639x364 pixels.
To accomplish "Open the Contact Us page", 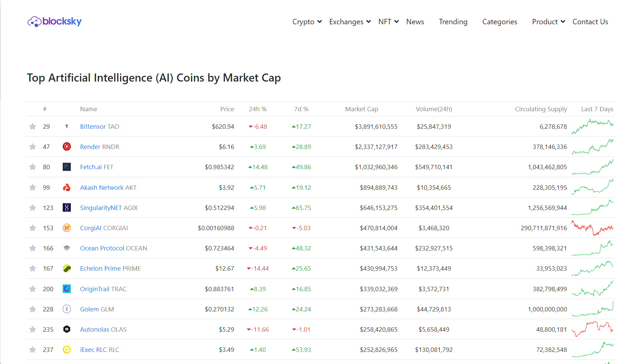I will coord(590,22).
